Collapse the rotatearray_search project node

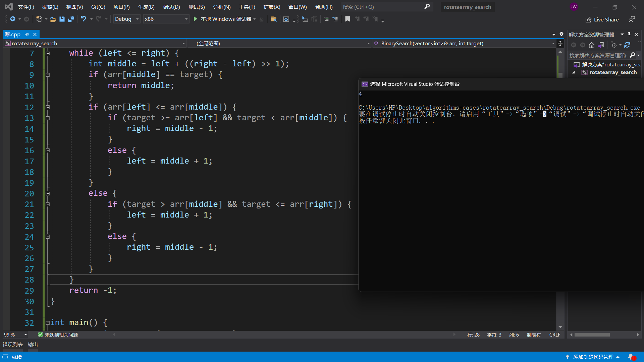tap(574, 72)
